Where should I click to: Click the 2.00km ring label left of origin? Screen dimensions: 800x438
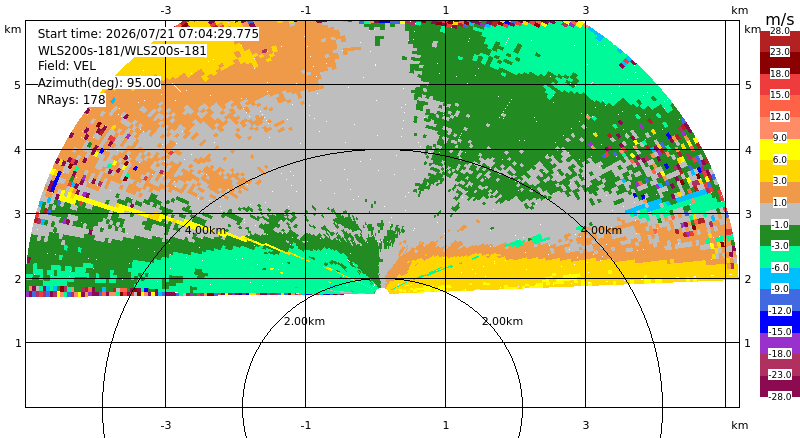[304, 321]
